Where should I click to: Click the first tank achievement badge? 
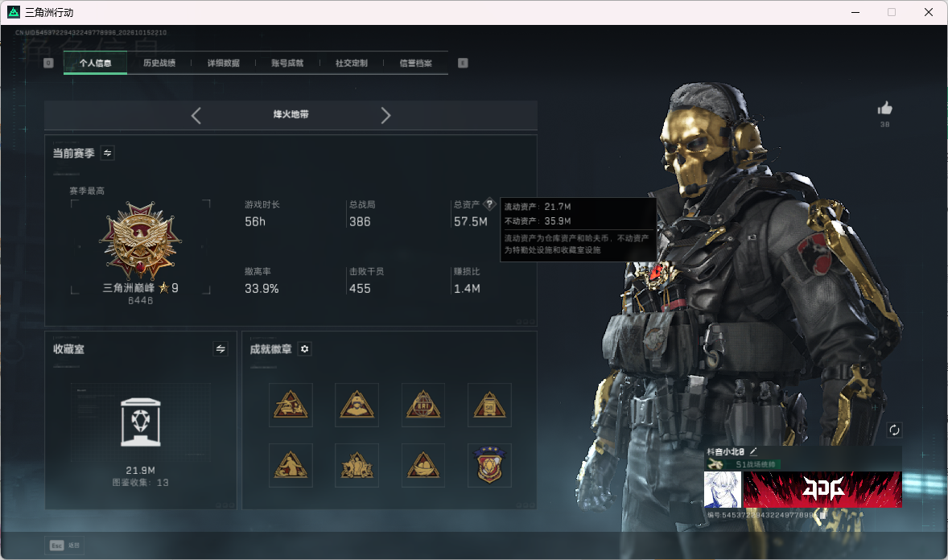click(291, 405)
